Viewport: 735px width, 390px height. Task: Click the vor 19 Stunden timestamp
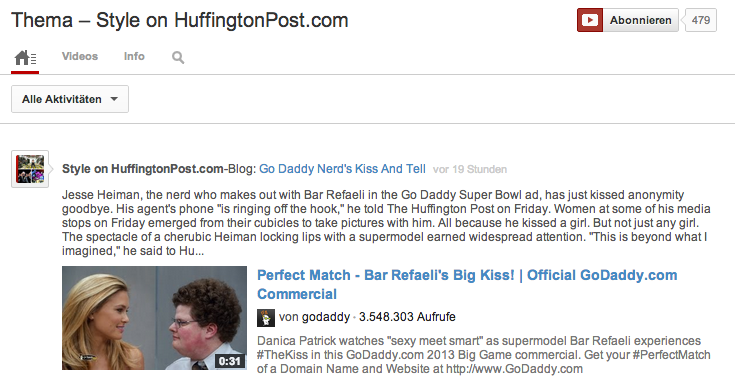[x=470, y=169]
